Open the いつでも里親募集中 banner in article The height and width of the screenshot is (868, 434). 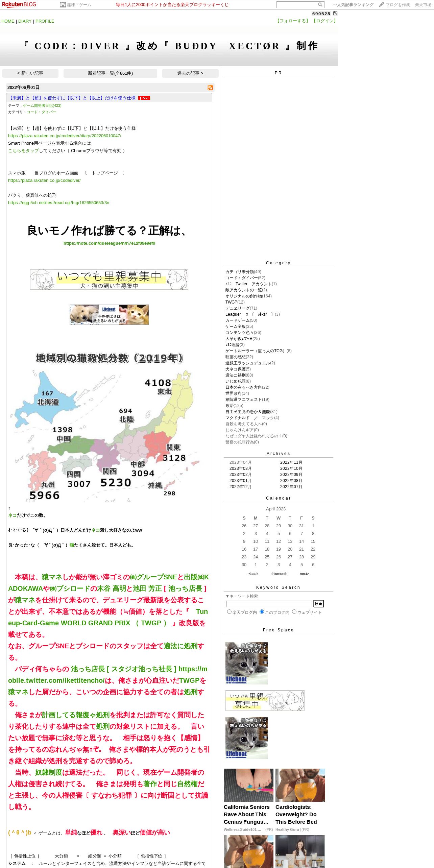click(109, 280)
